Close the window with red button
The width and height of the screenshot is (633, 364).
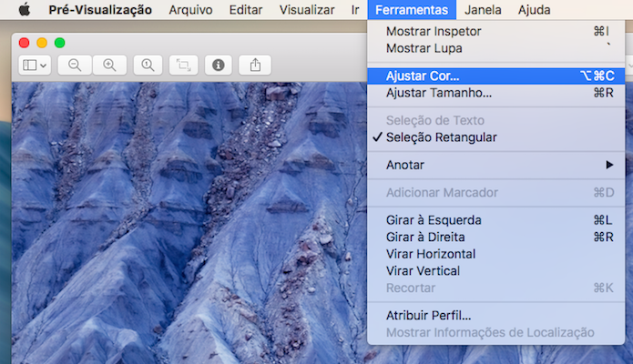coord(25,43)
